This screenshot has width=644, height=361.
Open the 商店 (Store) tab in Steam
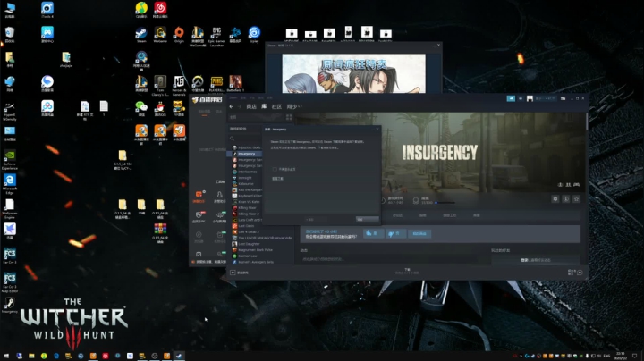coord(251,106)
